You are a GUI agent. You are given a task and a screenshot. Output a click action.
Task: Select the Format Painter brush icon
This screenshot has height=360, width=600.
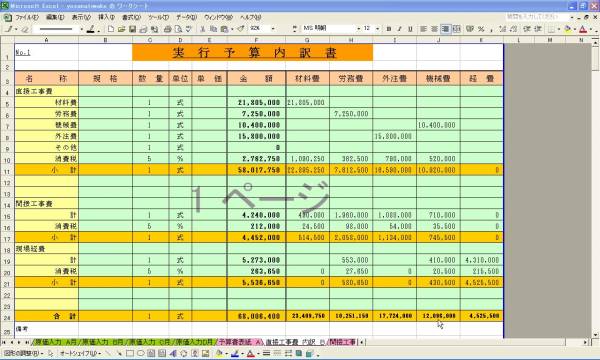pyautogui.click(x=241, y=29)
